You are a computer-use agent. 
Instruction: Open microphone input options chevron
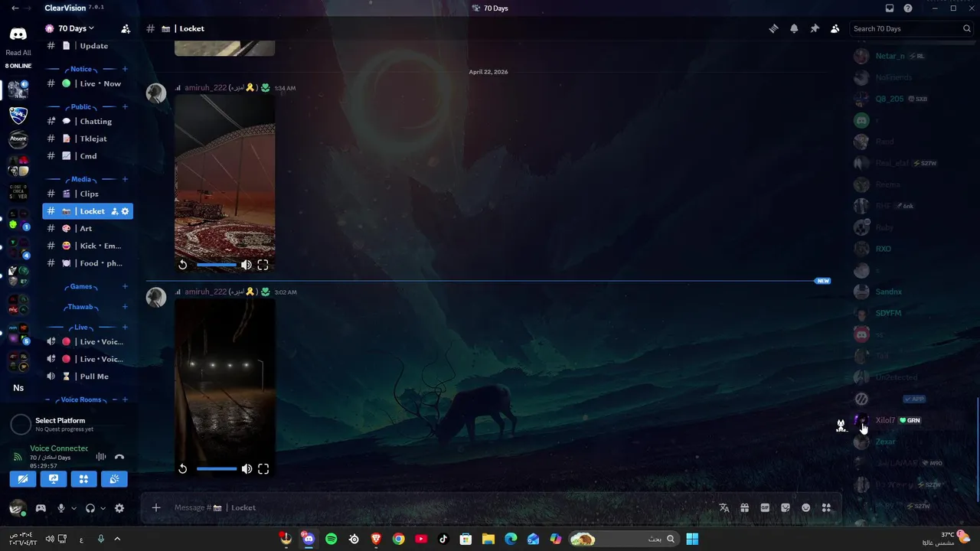coord(73,508)
